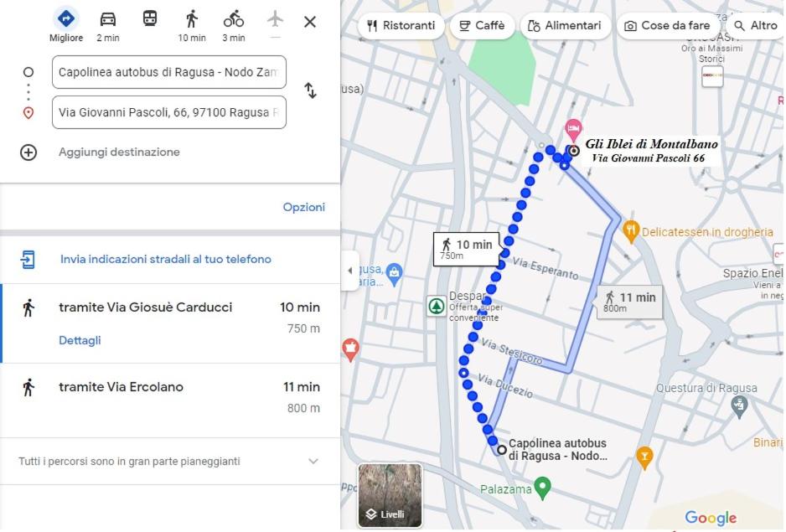The width and height of the screenshot is (786, 532).
Task: Select route tramite Via Giosuè Carducci
Action: pos(170,323)
